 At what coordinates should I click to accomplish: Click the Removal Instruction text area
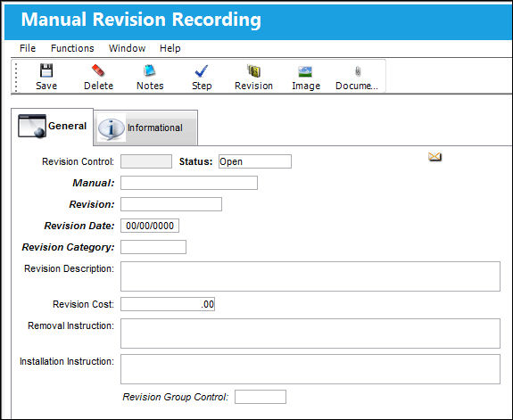pos(310,334)
